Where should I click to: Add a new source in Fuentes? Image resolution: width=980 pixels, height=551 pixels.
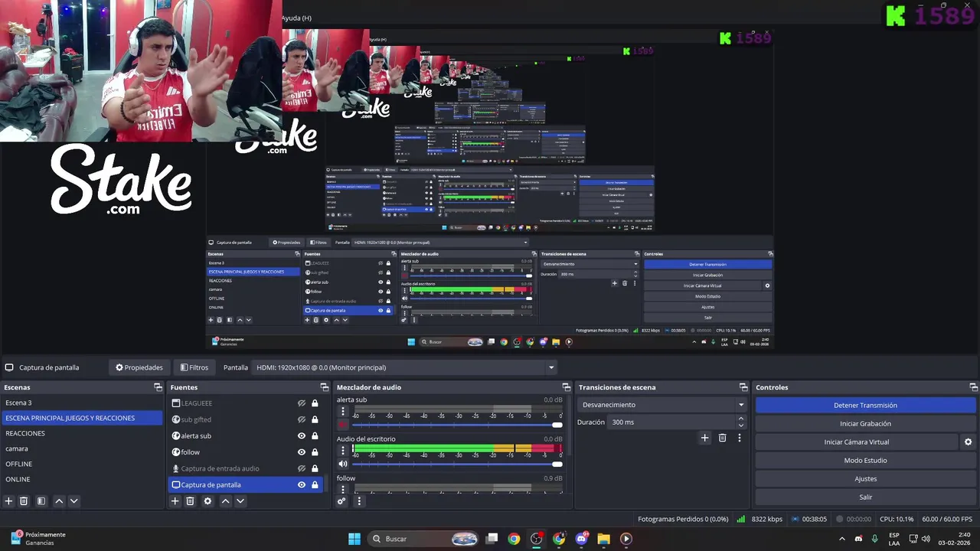(175, 501)
